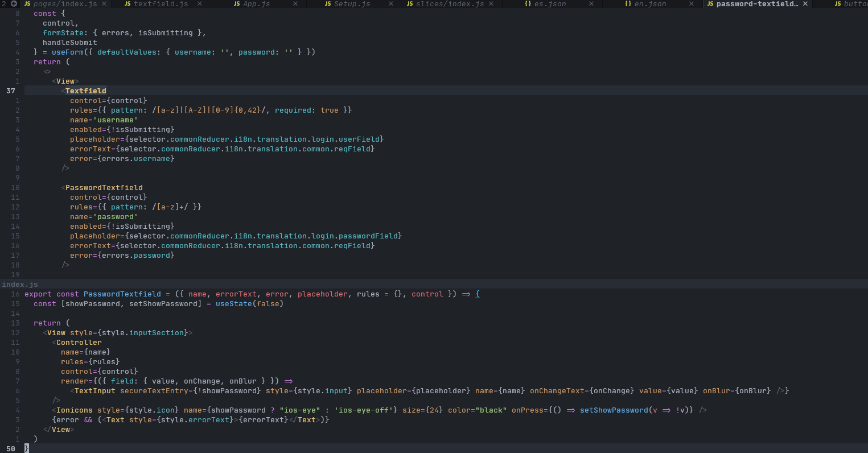Click the render={({ field: line

(177, 381)
